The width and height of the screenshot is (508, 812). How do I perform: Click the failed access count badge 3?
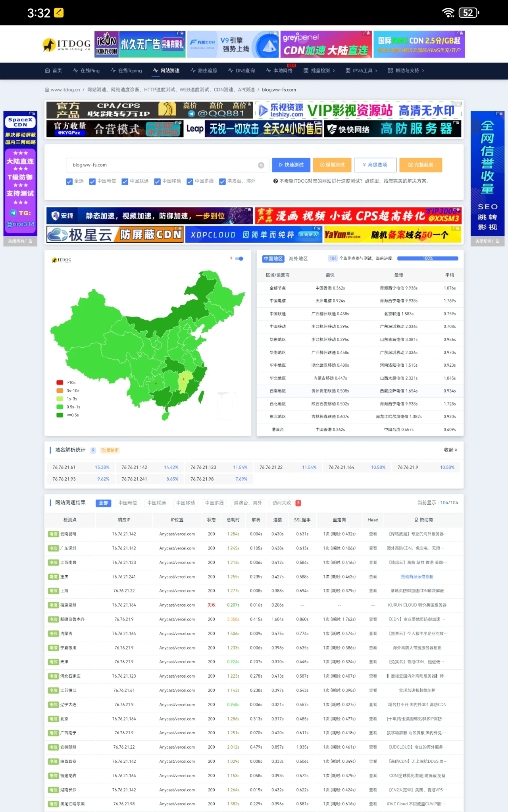[298, 503]
